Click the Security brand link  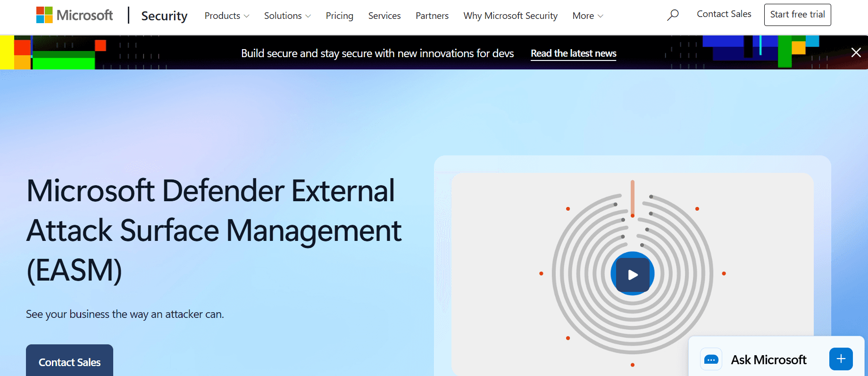pyautogui.click(x=164, y=16)
